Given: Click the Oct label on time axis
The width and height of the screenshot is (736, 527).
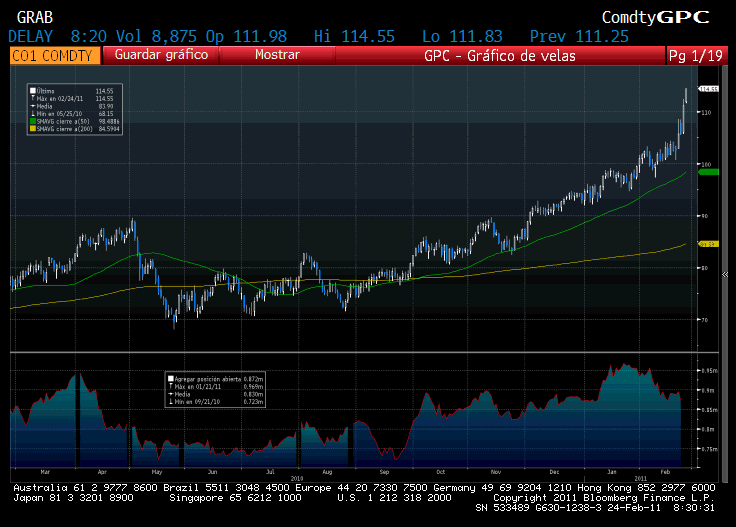Looking at the screenshot, I should coord(440,472).
